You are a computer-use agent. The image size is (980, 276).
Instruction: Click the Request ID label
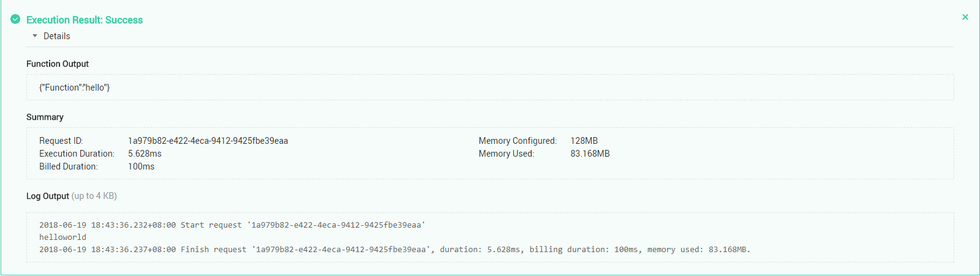tap(61, 141)
